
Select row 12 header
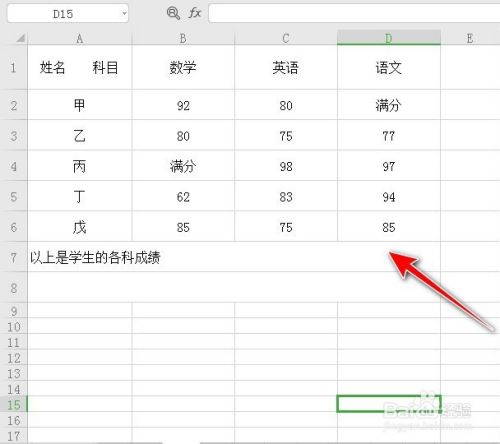(x=14, y=358)
